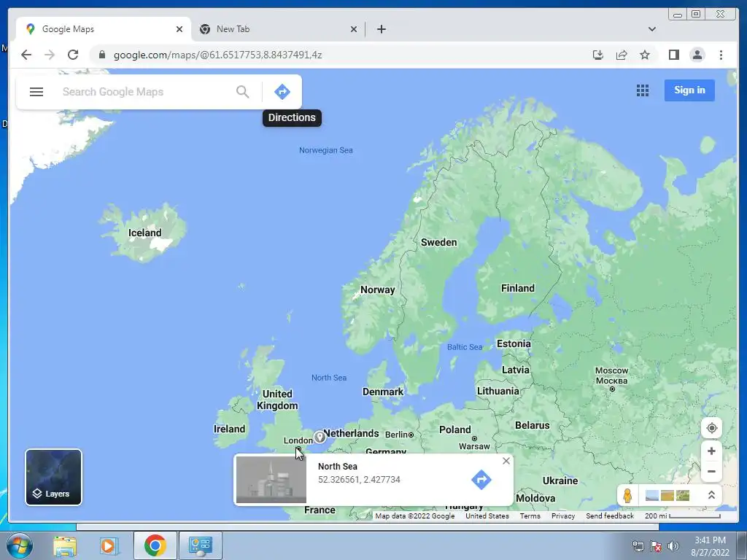Close the Google Maps tab
Viewport: 747px width, 560px height.
(x=179, y=29)
